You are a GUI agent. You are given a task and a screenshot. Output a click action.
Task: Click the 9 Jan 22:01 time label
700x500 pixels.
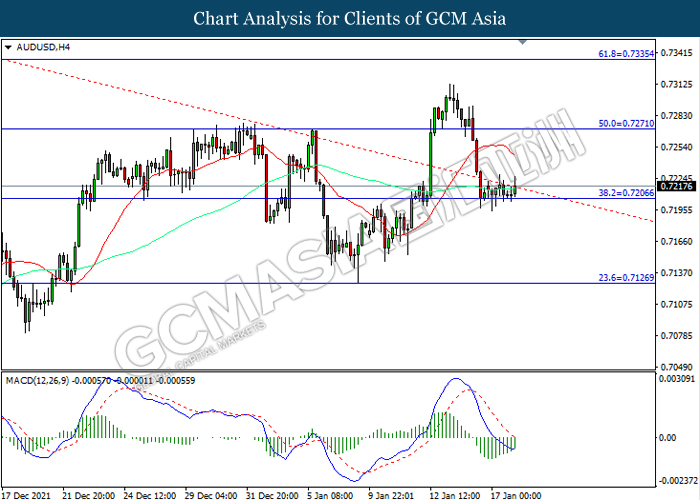pyautogui.click(x=391, y=495)
